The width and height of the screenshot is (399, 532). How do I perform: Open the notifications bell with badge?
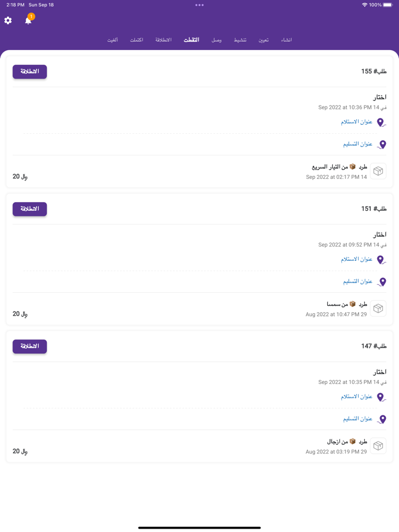click(27, 22)
